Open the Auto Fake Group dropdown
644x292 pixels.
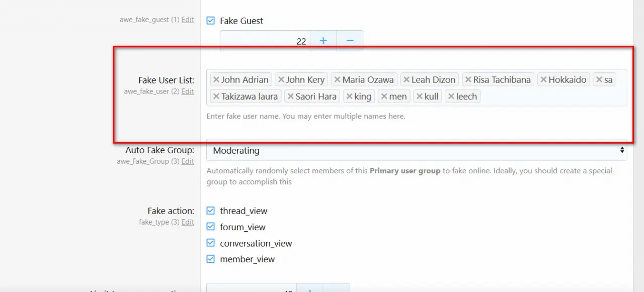coord(416,150)
